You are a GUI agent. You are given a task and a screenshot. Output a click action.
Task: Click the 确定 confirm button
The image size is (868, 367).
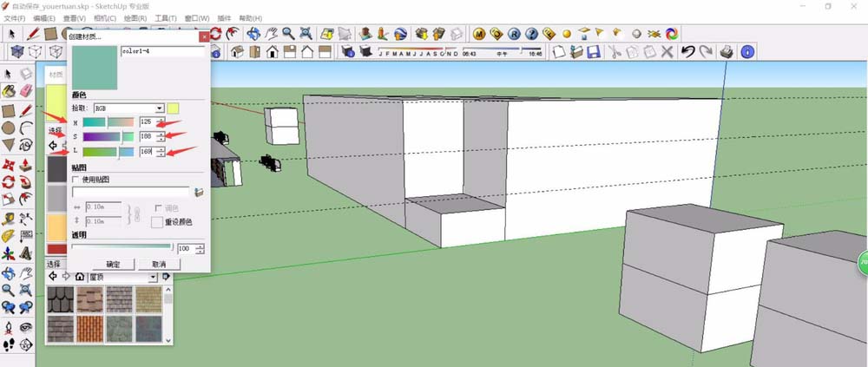tap(113, 264)
